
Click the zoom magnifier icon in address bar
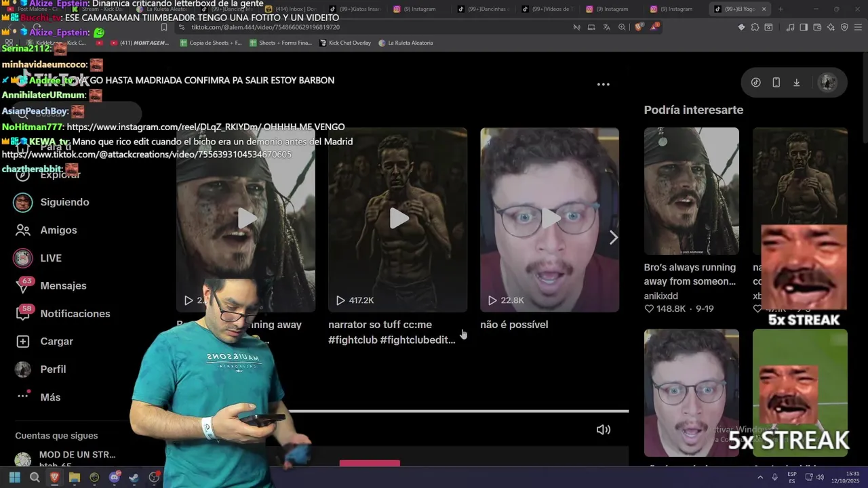[622, 27]
